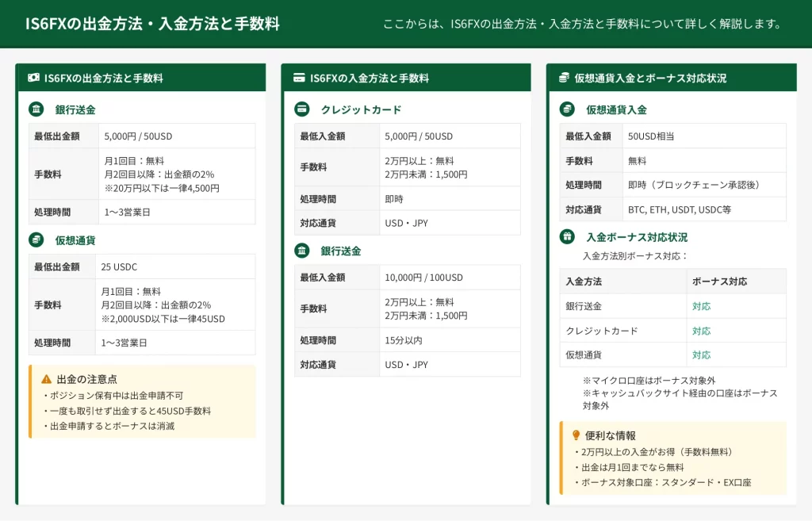Viewport: 812px width, 521px height.
Task: Select the green 対応 text in the 銀行送金 row
Action: pyautogui.click(x=701, y=306)
